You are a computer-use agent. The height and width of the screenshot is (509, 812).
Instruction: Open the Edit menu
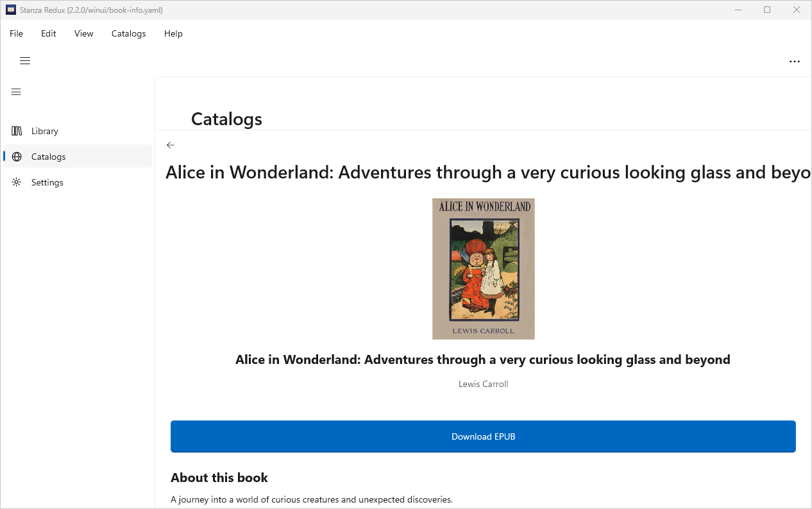(49, 33)
